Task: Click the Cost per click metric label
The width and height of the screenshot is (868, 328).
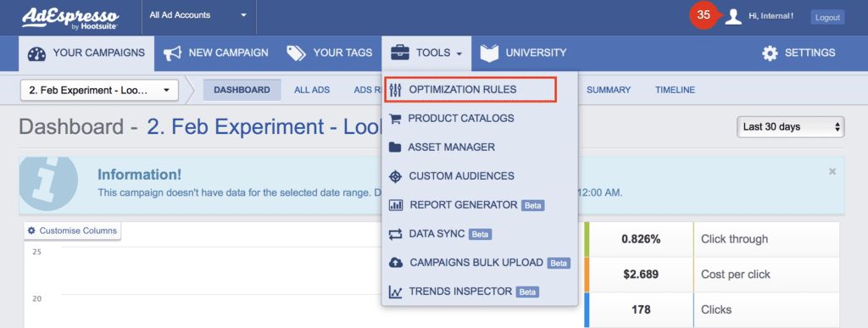Action: tap(735, 275)
